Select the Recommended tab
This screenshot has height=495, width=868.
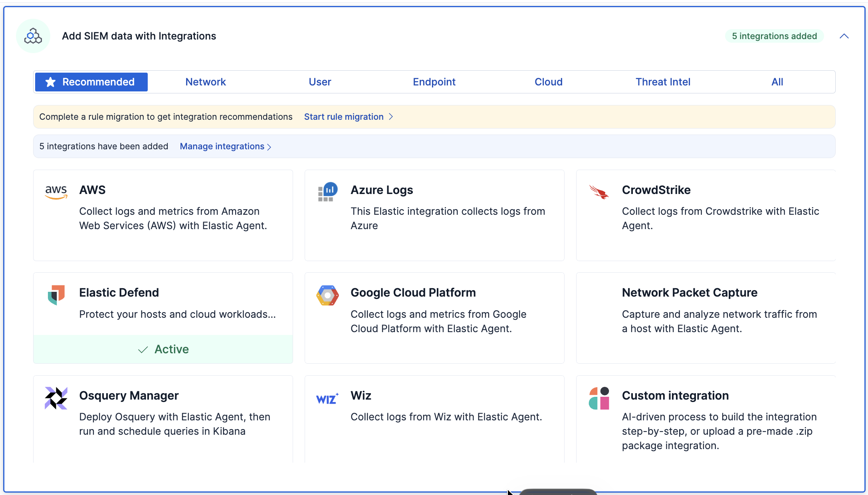click(91, 82)
